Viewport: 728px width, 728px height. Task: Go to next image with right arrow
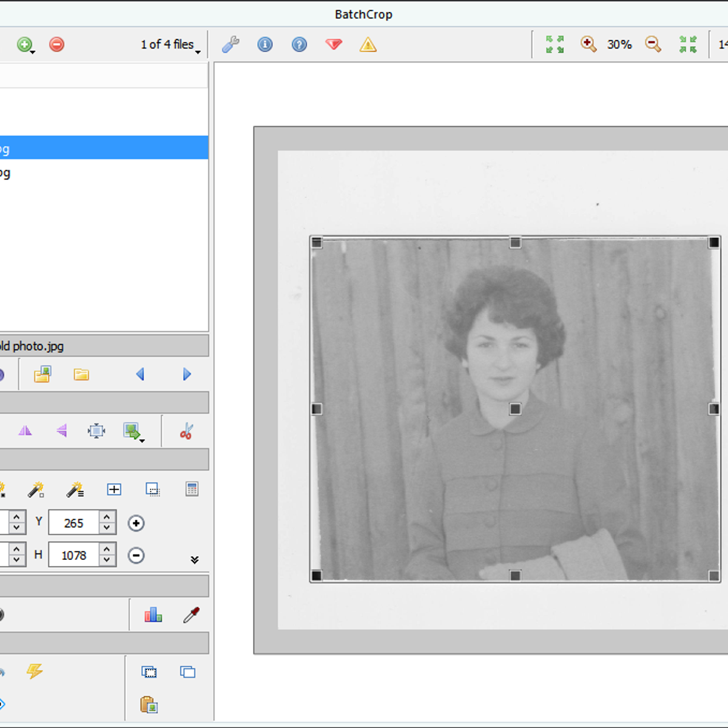click(x=187, y=374)
